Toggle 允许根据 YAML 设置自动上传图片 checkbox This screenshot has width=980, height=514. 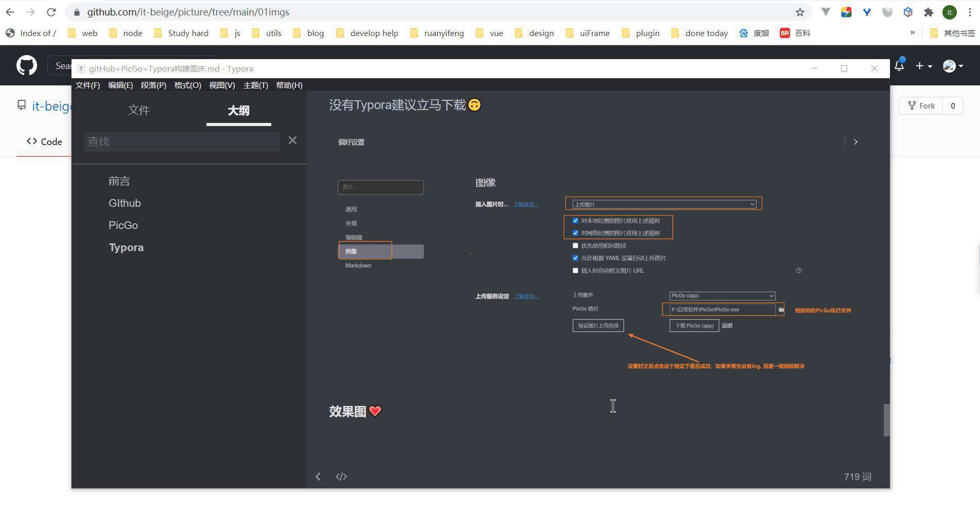click(x=575, y=258)
